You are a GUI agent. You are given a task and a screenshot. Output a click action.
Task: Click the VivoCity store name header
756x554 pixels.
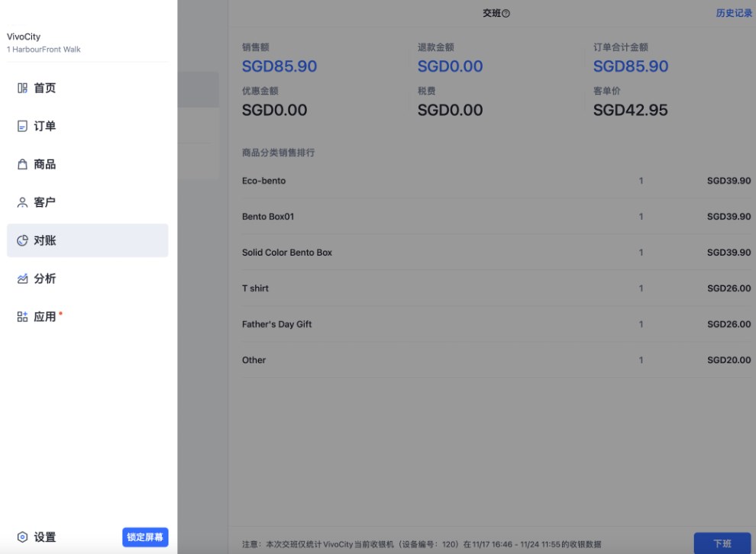[24, 37]
